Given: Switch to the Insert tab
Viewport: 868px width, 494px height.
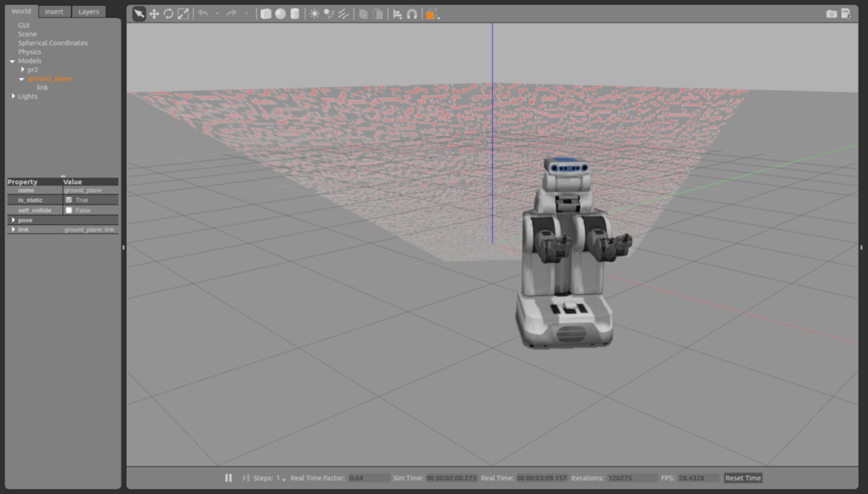Looking at the screenshot, I should 54,11.
